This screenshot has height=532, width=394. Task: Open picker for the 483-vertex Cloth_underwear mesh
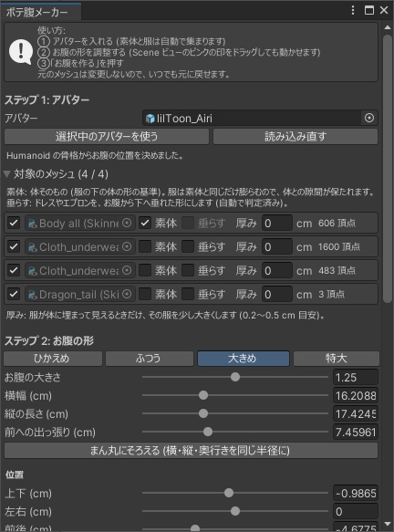[127, 270]
